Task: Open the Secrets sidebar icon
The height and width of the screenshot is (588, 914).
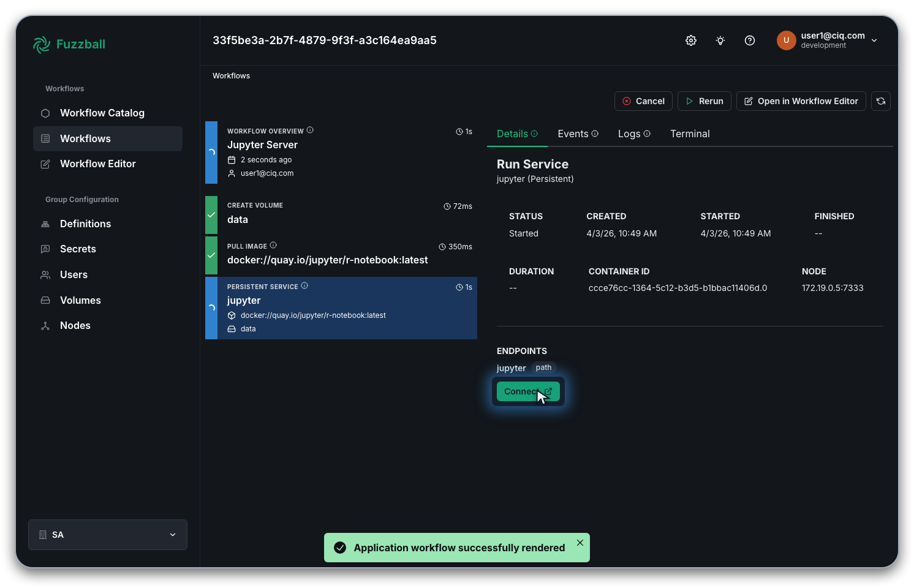Action: click(x=45, y=249)
